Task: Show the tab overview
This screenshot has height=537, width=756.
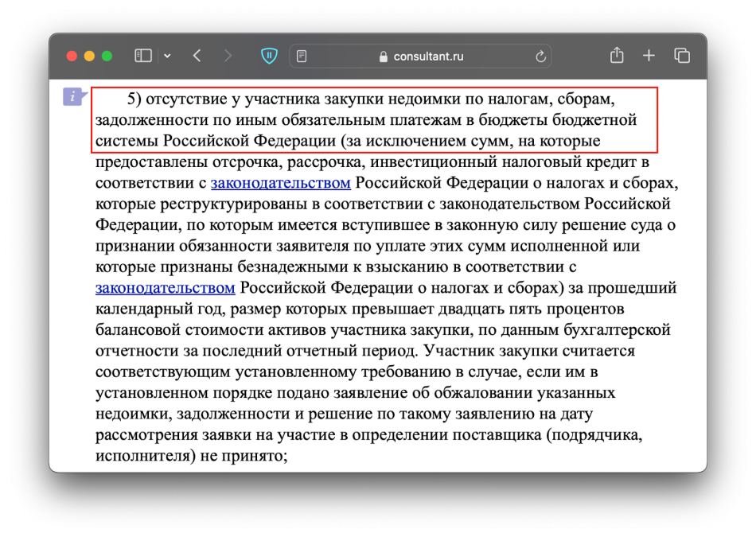Action: (682, 56)
